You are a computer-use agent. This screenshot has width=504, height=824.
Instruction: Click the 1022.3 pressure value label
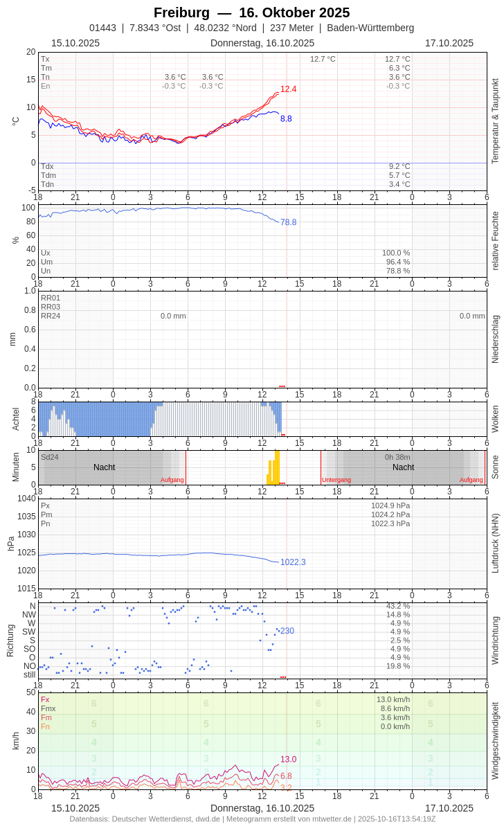(293, 562)
